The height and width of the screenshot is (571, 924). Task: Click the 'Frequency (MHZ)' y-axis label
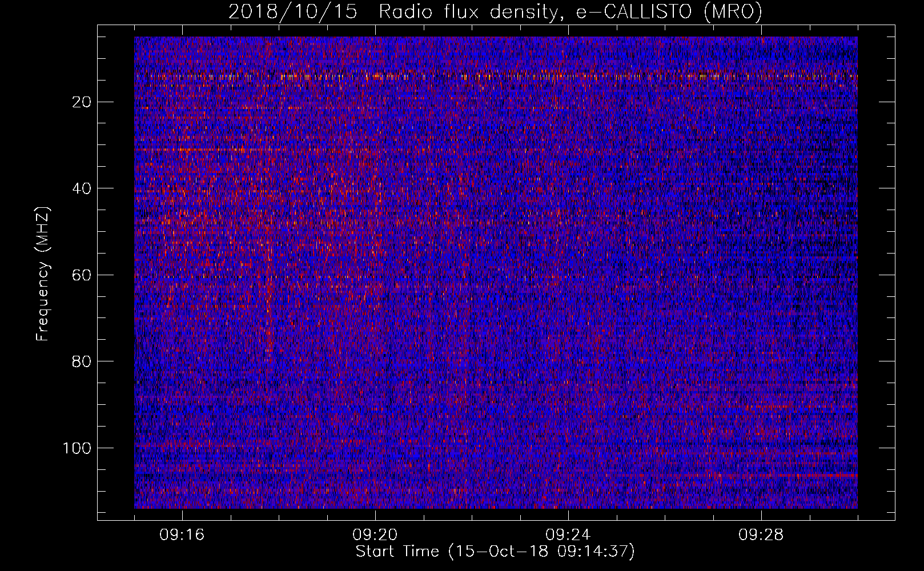pos(43,274)
